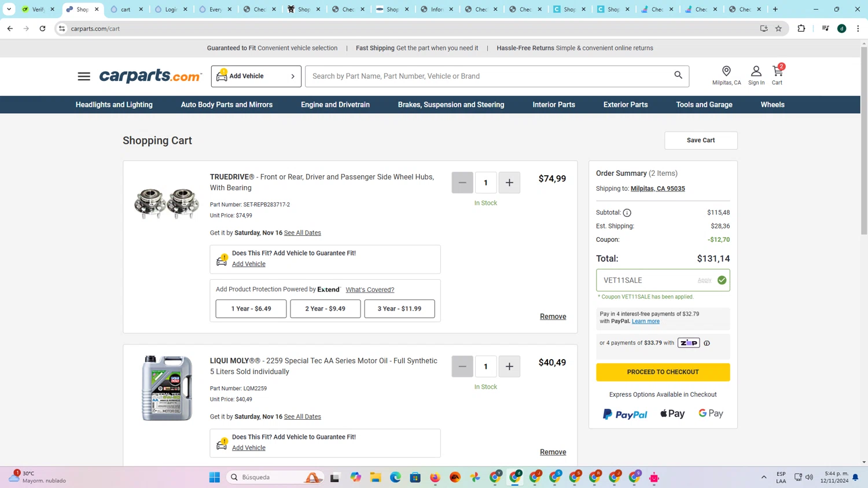Bookmark this page with star icon

(x=778, y=28)
